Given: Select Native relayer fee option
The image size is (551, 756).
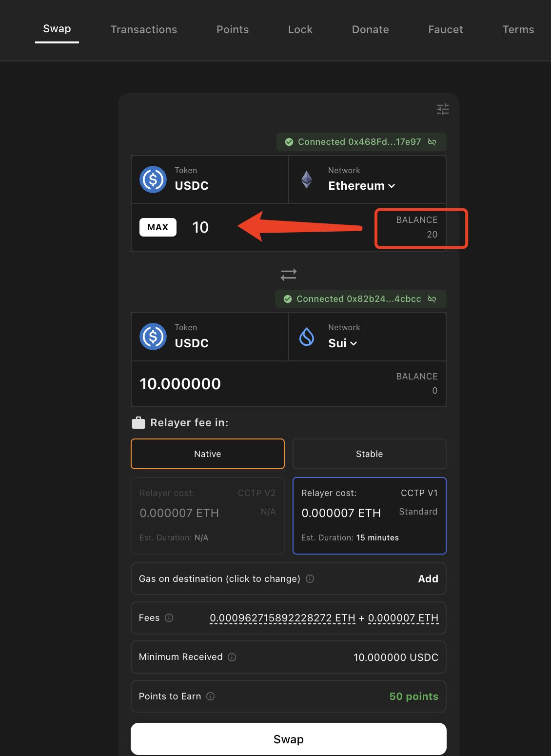Looking at the screenshot, I should point(208,454).
